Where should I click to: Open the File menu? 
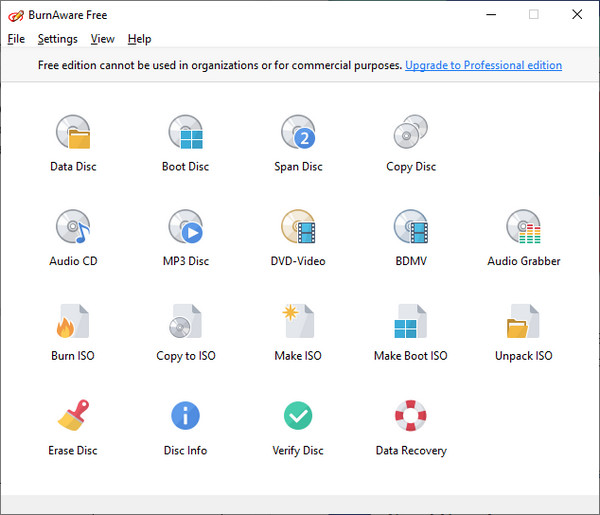point(16,39)
